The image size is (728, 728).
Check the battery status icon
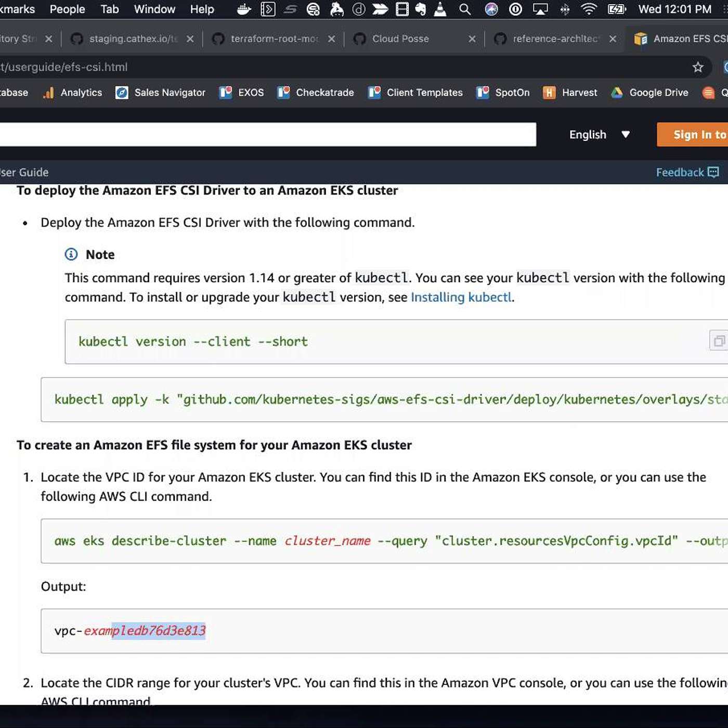(x=617, y=9)
